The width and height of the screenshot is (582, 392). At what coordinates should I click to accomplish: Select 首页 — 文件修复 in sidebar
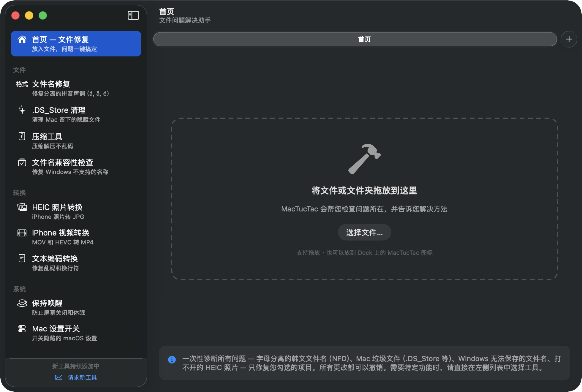76,44
